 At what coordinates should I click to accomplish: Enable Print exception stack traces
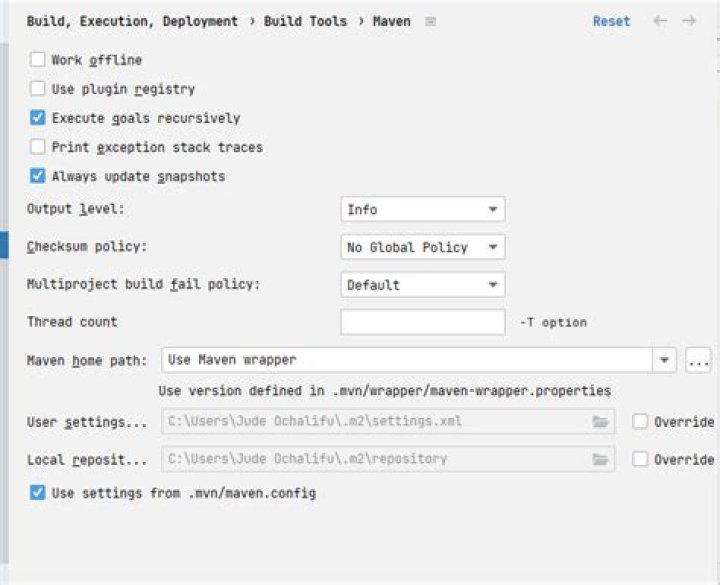coord(38,146)
